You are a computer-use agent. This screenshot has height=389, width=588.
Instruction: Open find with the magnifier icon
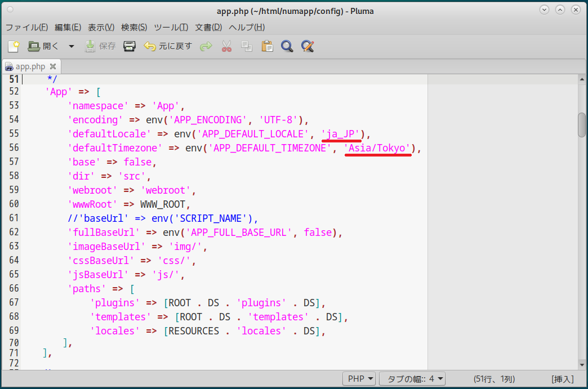pyautogui.click(x=287, y=46)
